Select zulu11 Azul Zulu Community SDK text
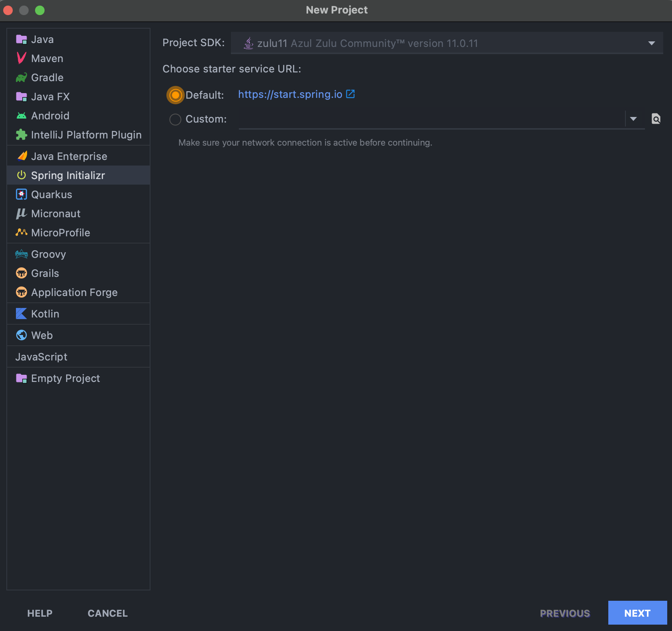The width and height of the screenshot is (672, 631). tap(367, 43)
